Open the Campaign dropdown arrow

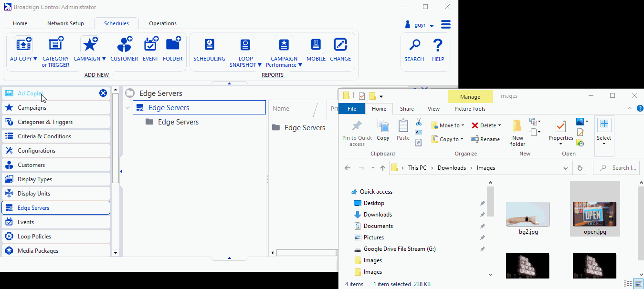(104, 59)
